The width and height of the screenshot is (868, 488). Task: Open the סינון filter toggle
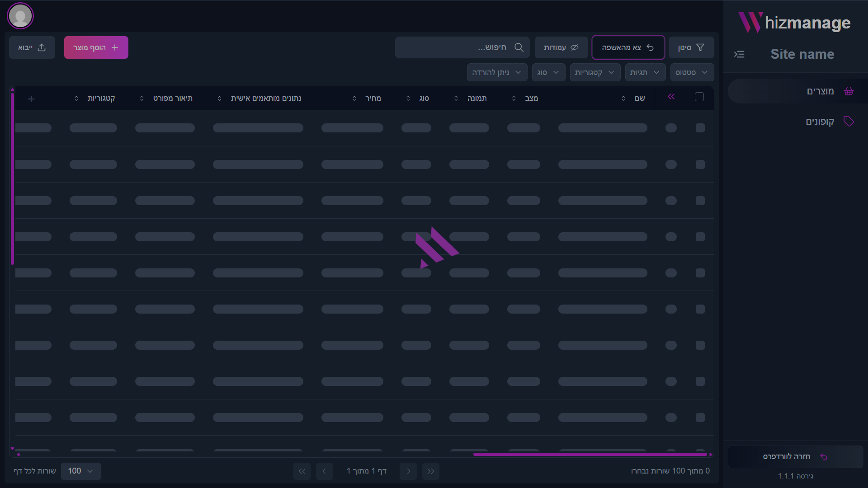click(691, 47)
